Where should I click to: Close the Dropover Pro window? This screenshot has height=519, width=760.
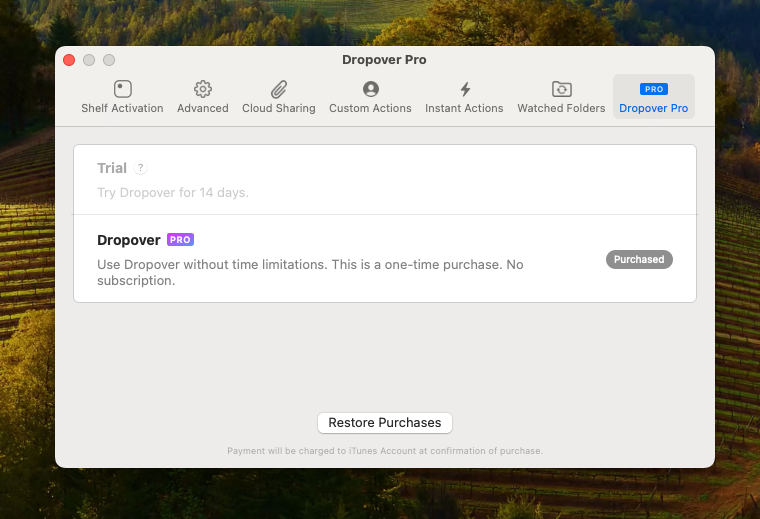(69, 60)
